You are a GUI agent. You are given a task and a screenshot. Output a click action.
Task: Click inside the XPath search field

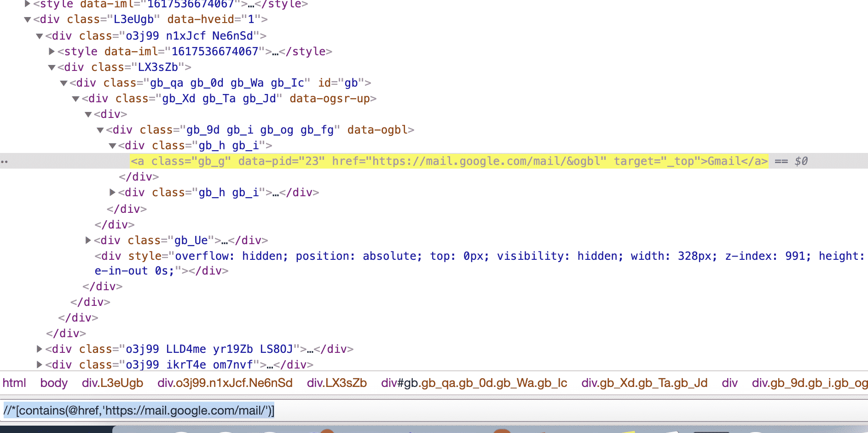point(138,410)
